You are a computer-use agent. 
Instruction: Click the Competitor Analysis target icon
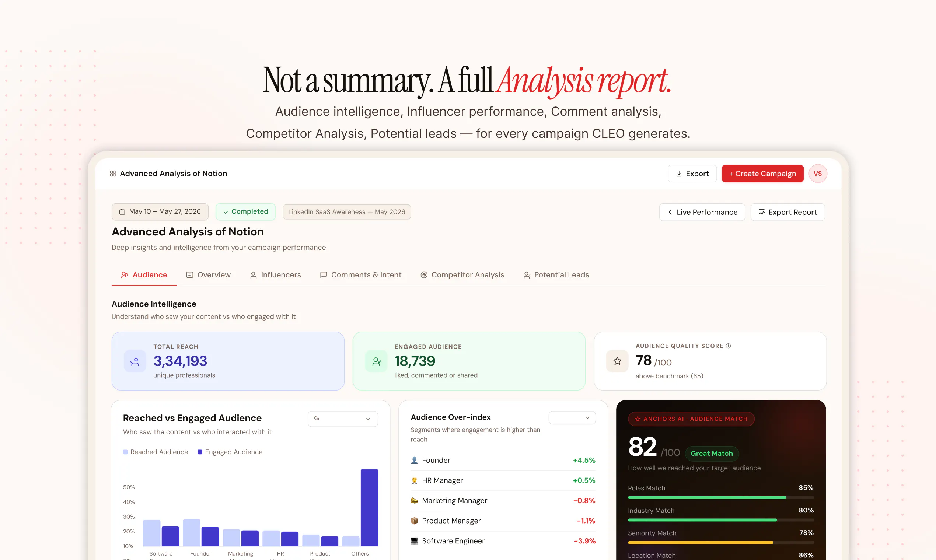424,275
